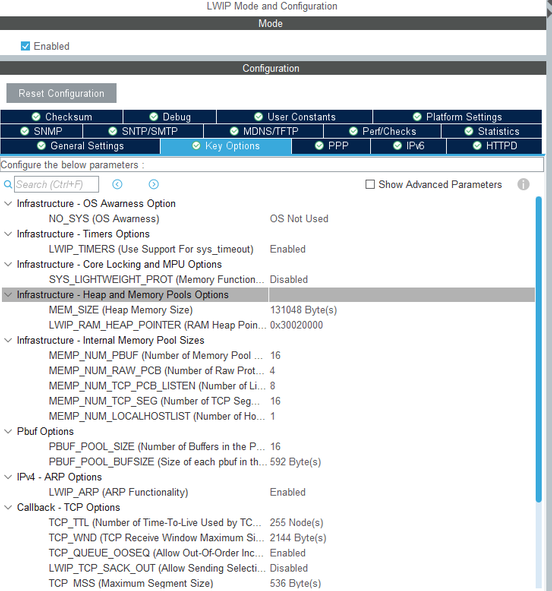This screenshot has height=591, width=552.
Task: Click the green check icon on HTTPD tab
Action: pos(477,146)
